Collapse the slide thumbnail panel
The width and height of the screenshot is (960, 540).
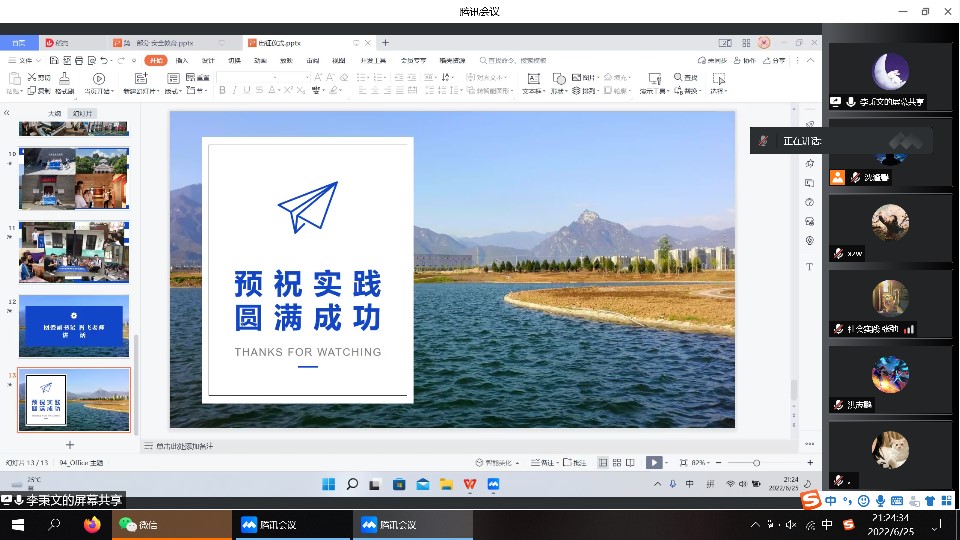point(7,113)
